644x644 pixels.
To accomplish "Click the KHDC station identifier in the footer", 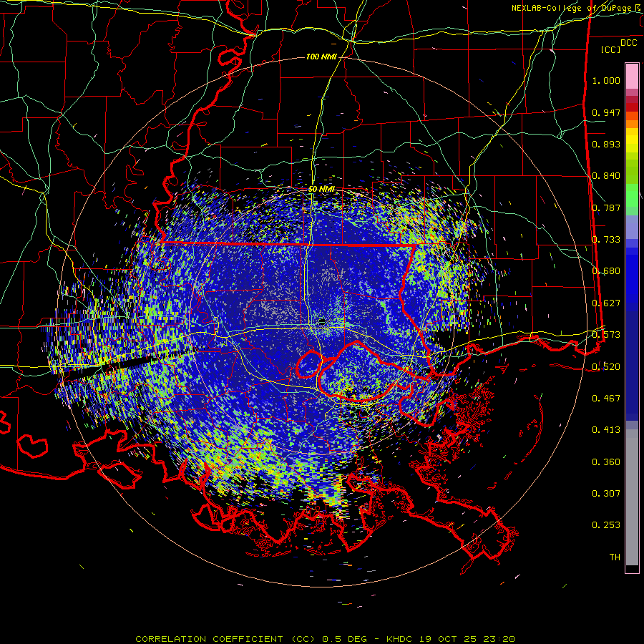I will pos(399,639).
